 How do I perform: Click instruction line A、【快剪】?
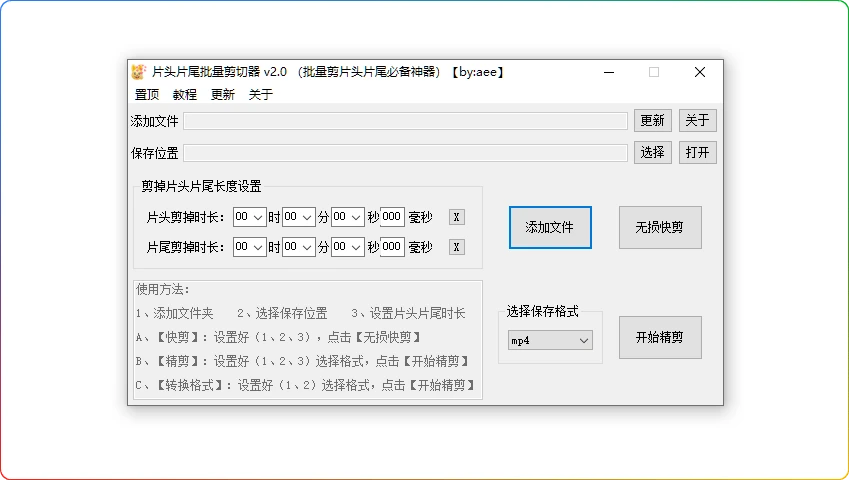tap(279, 338)
